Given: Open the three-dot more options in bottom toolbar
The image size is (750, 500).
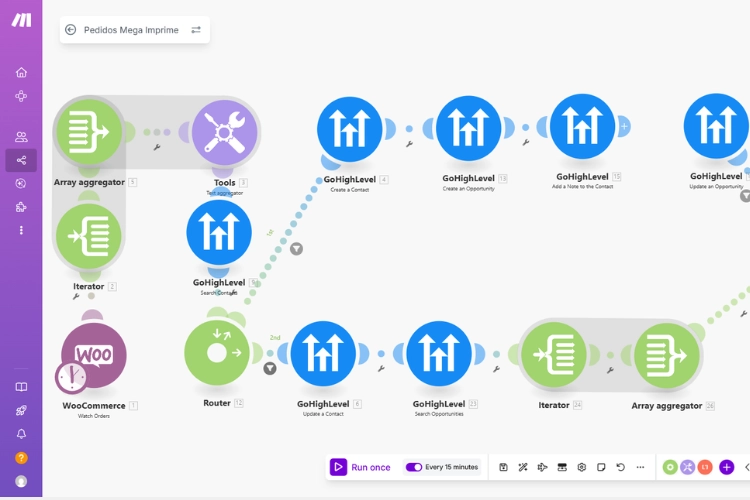Looking at the screenshot, I should click(640, 467).
